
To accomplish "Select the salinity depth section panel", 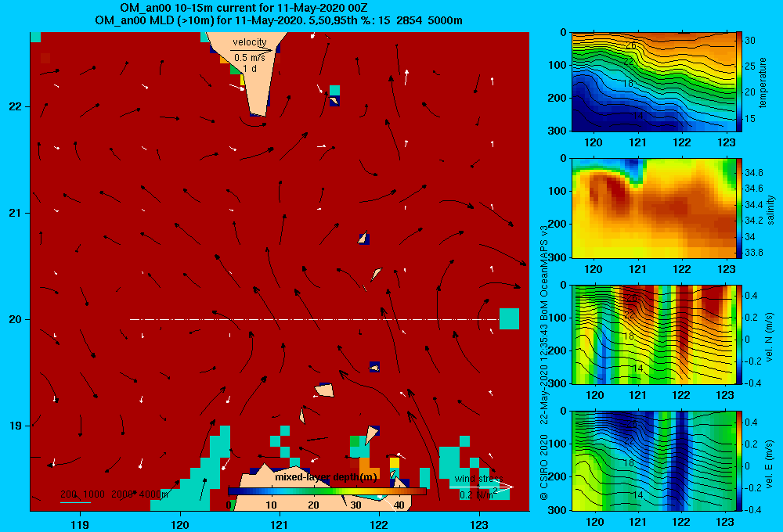I will [x=653, y=208].
